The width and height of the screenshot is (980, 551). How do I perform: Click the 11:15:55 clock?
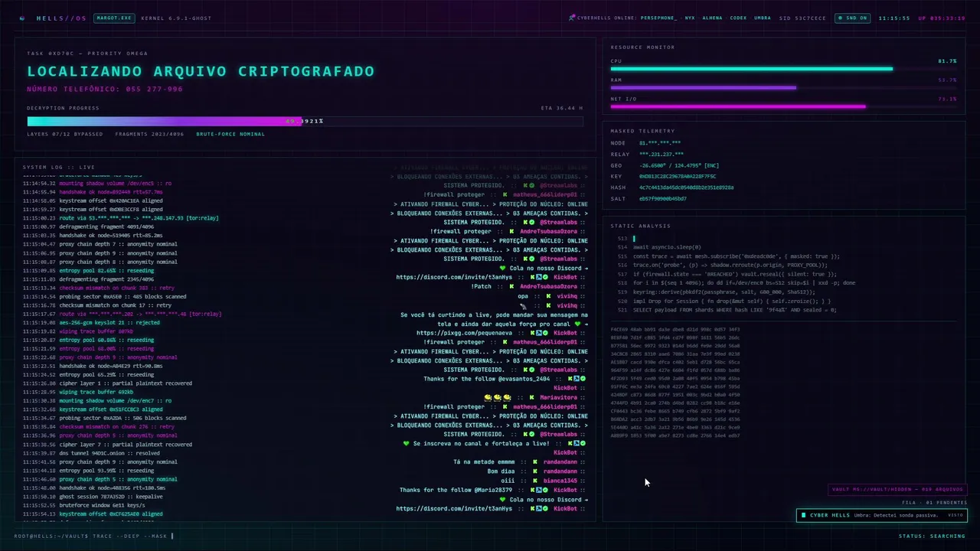[894, 18]
